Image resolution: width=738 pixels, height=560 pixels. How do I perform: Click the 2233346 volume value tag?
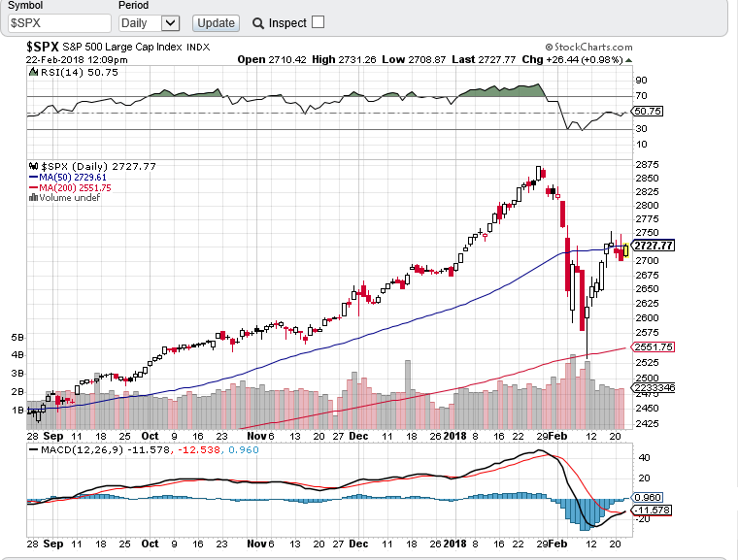[x=653, y=388]
